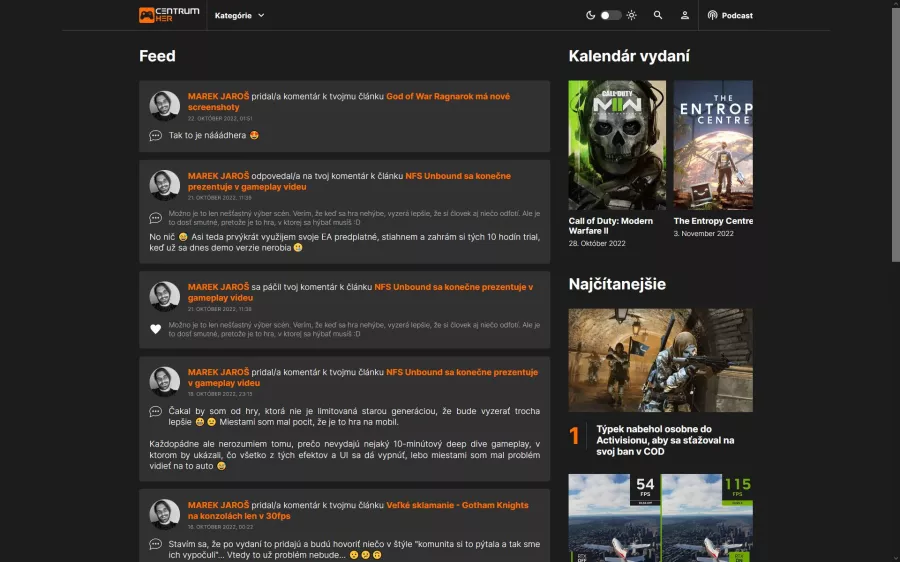
Task: Click comment icon in 'odpovedal/a' reply entry
Action: pyautogui.click(x=156, y=218)
